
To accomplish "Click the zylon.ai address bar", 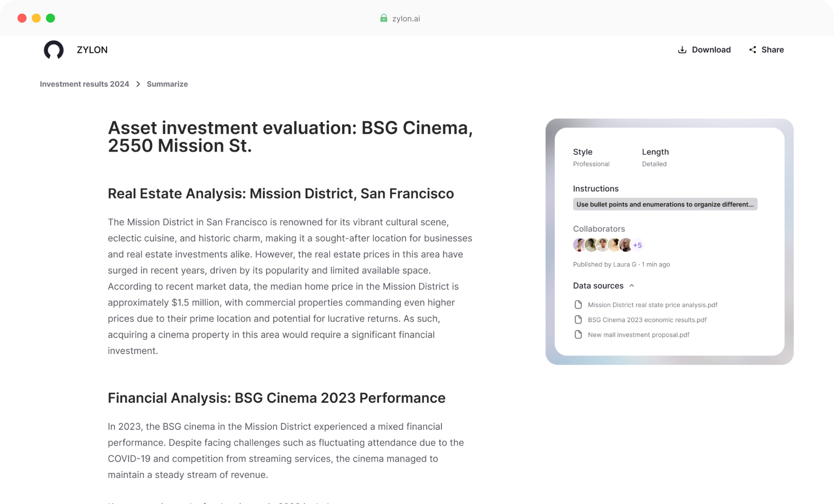I will click(x=406, y=18).
